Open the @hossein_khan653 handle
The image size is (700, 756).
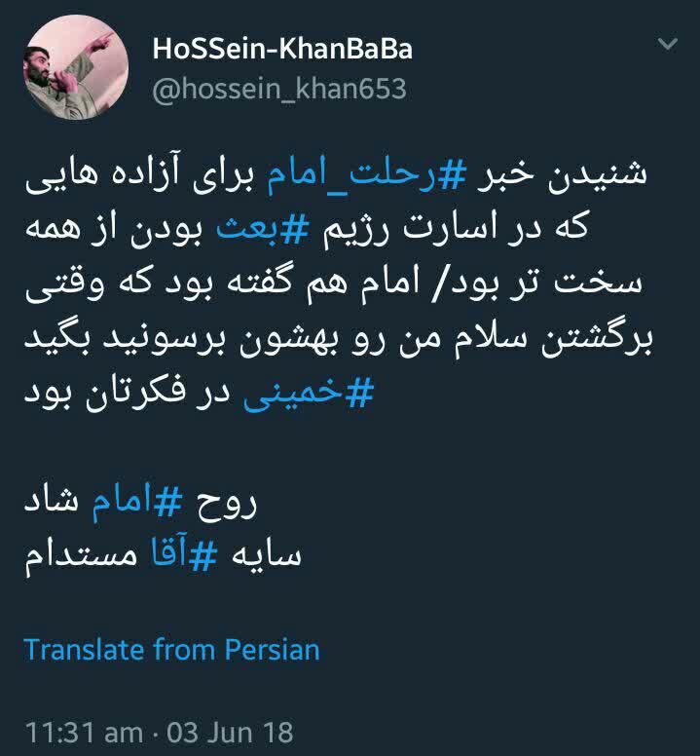pos(279,90)
